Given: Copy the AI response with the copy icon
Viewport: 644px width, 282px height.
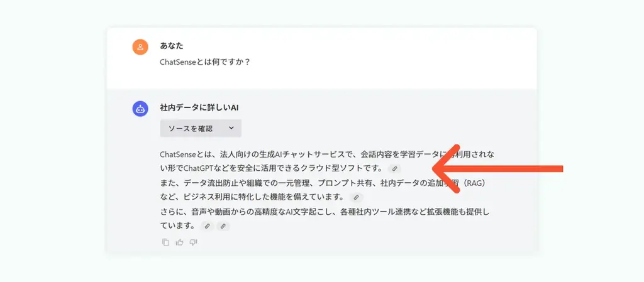Looking at the screenshot, I should (165, 242).
